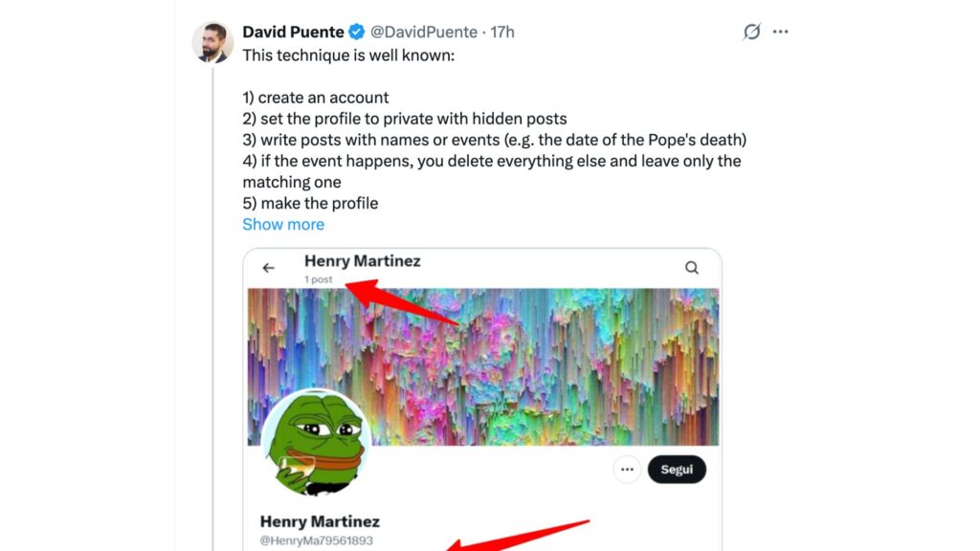Image resolution: width=980 pixels, height=551 pixels.
Task: Open the tweet's ellipsis more-options menu
Action: coord(780,32)
